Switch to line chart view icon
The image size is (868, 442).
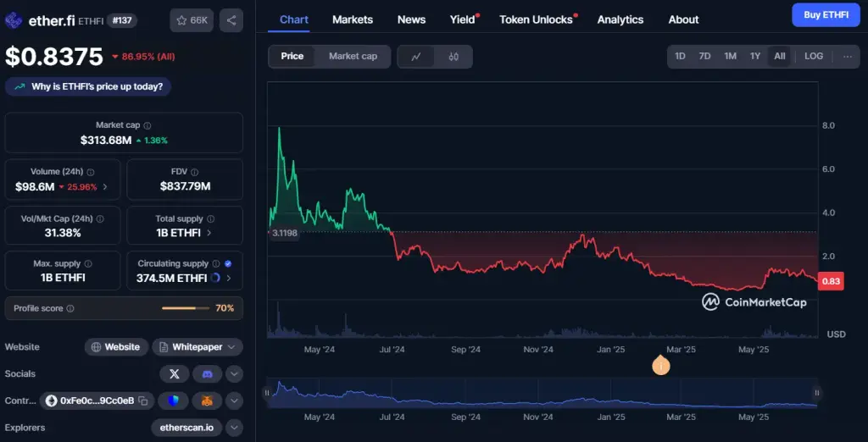(416, 57)
